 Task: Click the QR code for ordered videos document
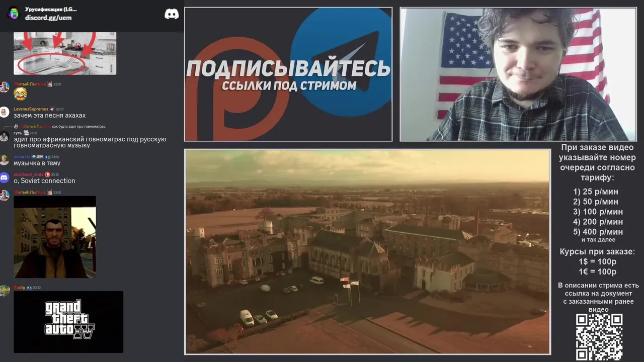tap(599, 337)
